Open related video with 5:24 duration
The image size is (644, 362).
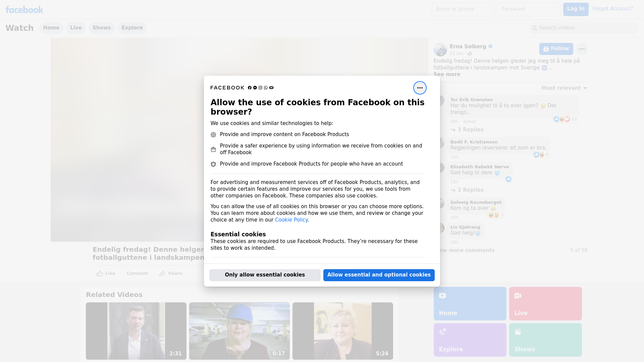[343, 331]
